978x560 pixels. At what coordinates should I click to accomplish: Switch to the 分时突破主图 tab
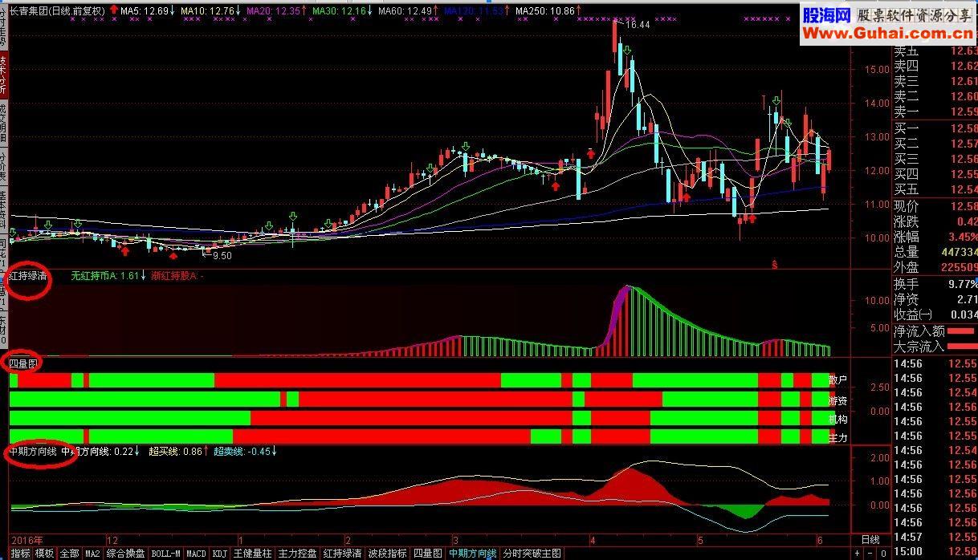(x=532, y=554)
